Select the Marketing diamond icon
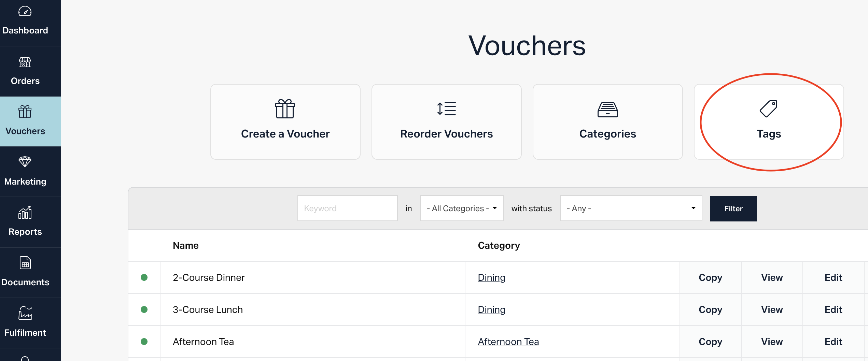The width and height of the screenshot is (868, 361). [25, 162]
